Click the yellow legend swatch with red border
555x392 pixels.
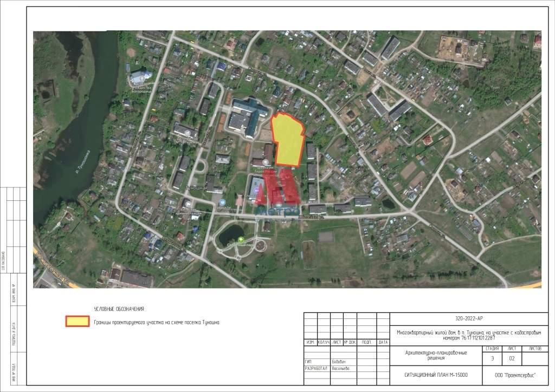[78, 322]
